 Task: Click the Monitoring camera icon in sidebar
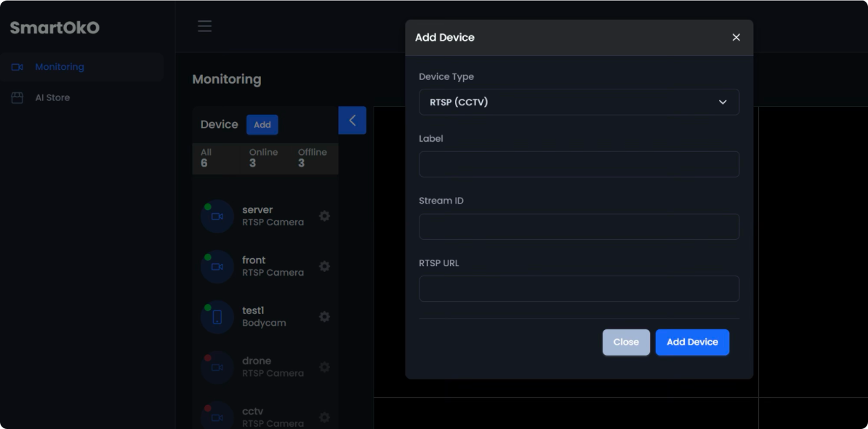pyautogui.click(x=17, y=67)
